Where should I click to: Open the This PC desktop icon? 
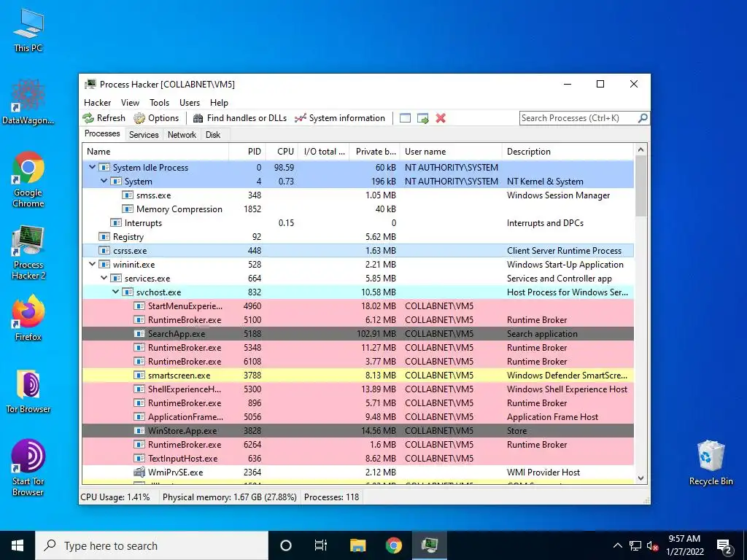pyautogui.click(x=28, y=30)
